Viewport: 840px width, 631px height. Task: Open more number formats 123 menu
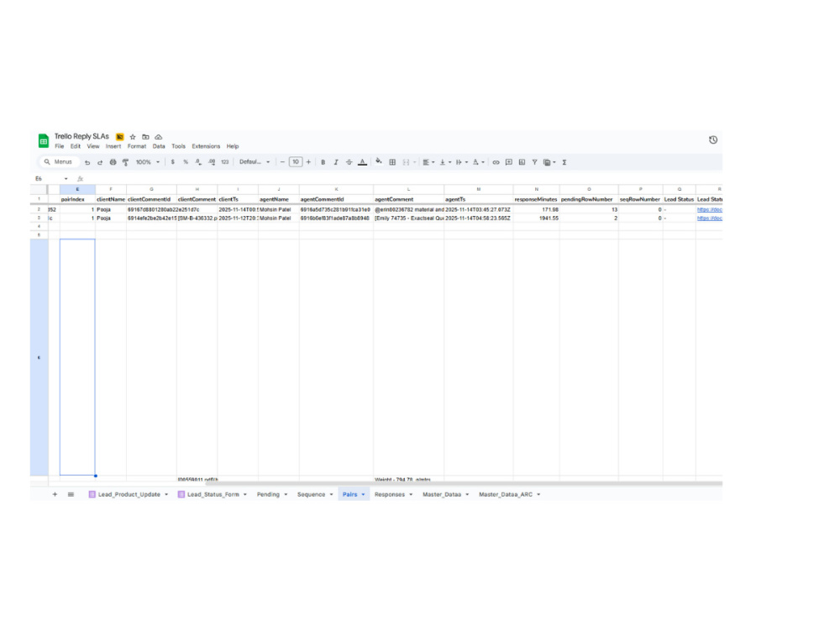click(x=225, y=162)
